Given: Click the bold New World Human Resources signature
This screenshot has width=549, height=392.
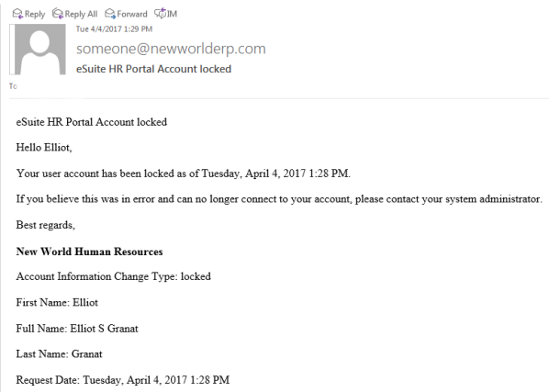Looking at the screenshot, I should pyautogui.click(x=89, y=252).
